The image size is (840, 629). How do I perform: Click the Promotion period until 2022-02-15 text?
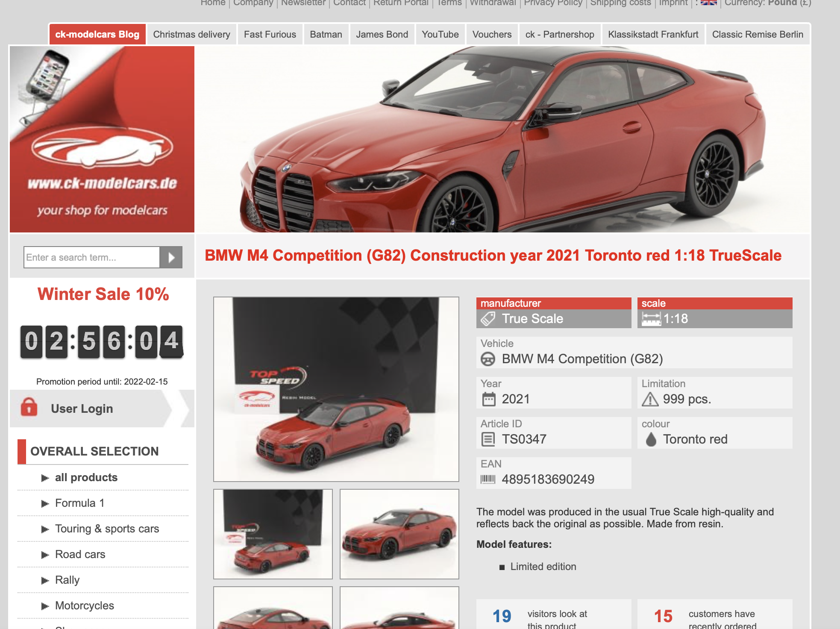pos(102,382)
